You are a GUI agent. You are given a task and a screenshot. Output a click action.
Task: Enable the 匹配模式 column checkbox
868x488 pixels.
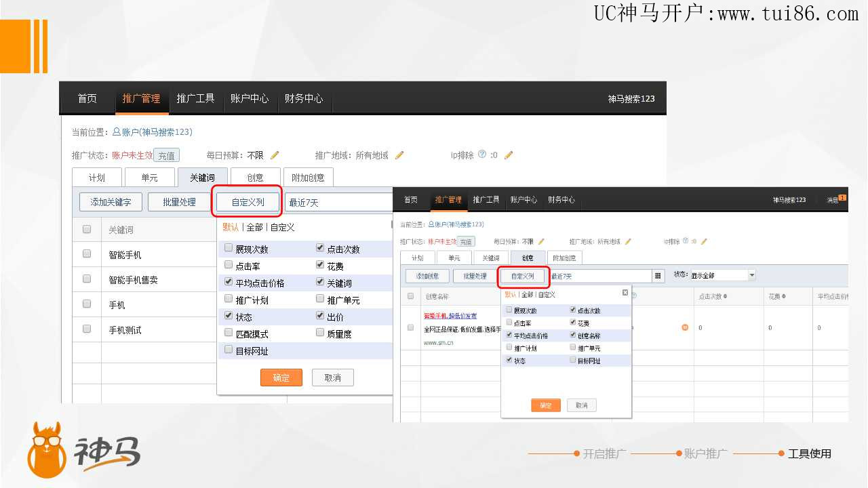pos(229,333)
